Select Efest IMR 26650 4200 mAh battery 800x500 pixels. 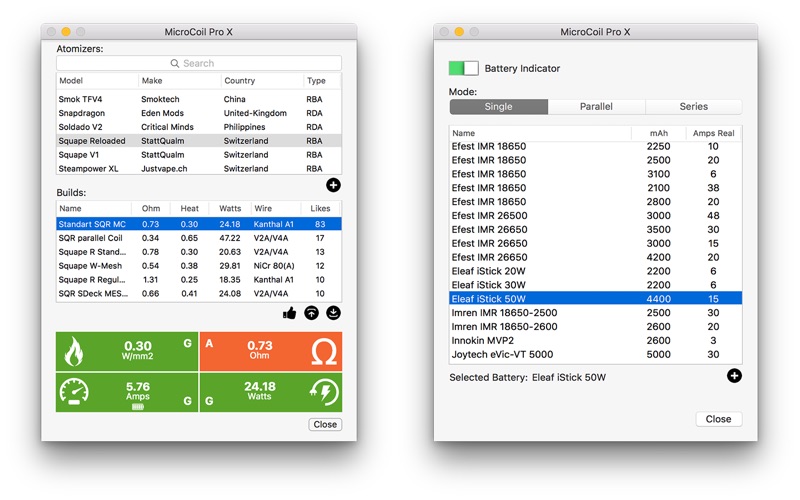pyautogui.click(x=595, y=257)
